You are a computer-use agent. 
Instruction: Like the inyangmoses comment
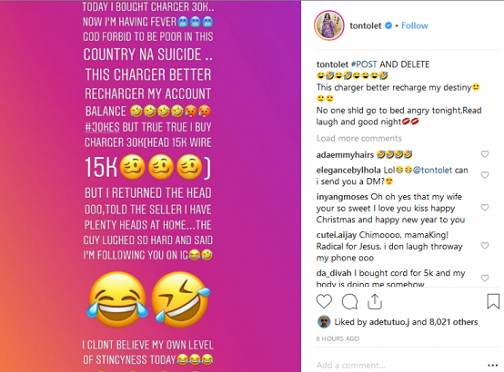point(485,208)
